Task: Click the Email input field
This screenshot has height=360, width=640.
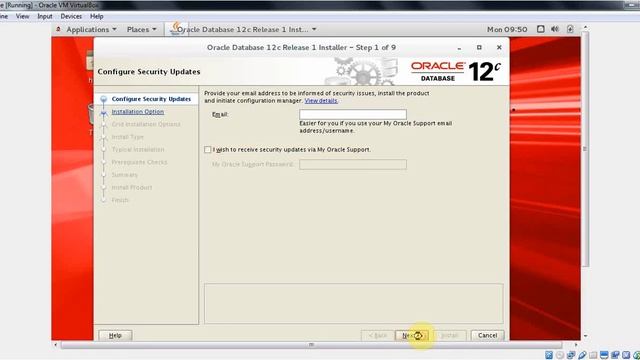Action: (x=353, y=114)
